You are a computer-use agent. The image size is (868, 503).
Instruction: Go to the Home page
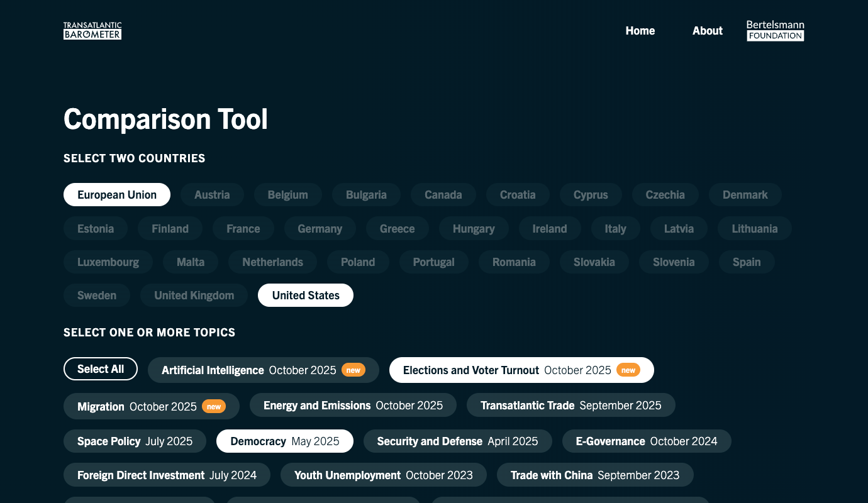pyautogui.click(x=640, y=31)
